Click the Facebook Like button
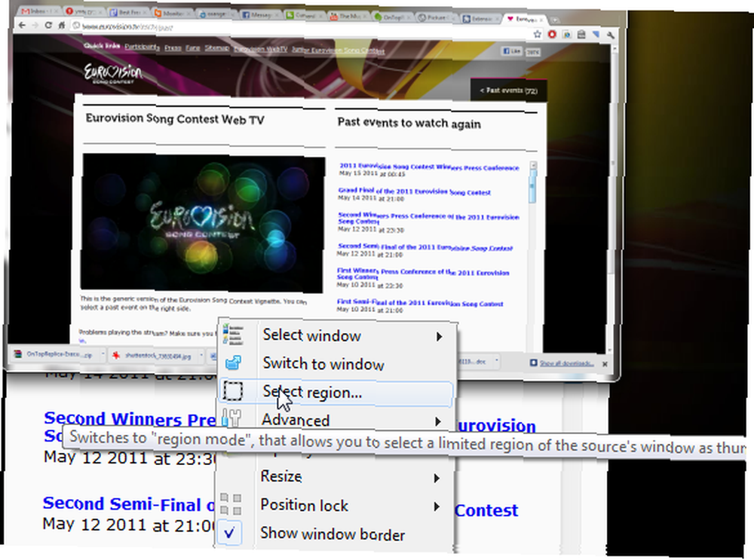This screenshot has height=560, width=754. (512, 51)
